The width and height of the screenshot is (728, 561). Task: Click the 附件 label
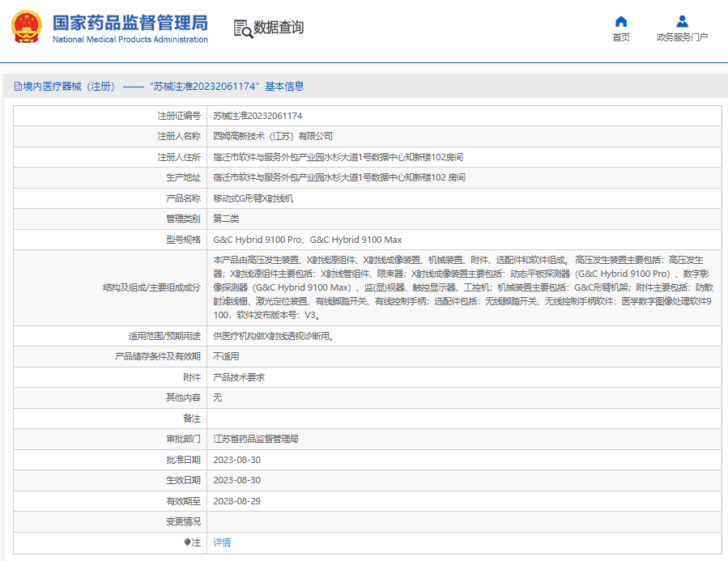pos(192,377)
